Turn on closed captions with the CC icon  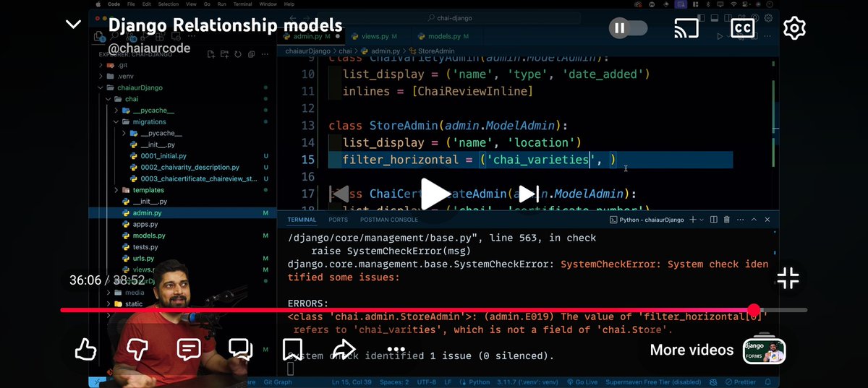pyautogui.click(x=742, y=28)
